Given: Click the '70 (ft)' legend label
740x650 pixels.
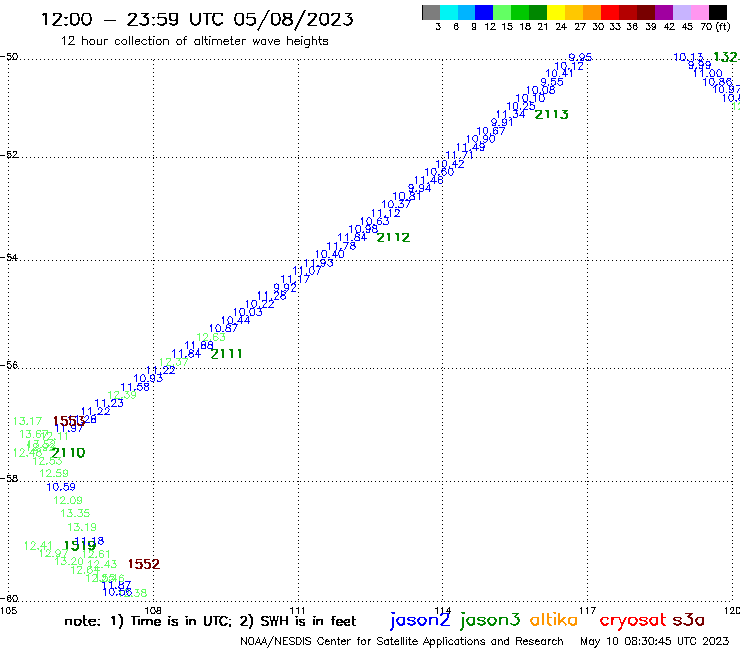Looking at the screenshot, I should tap(715, 26).
